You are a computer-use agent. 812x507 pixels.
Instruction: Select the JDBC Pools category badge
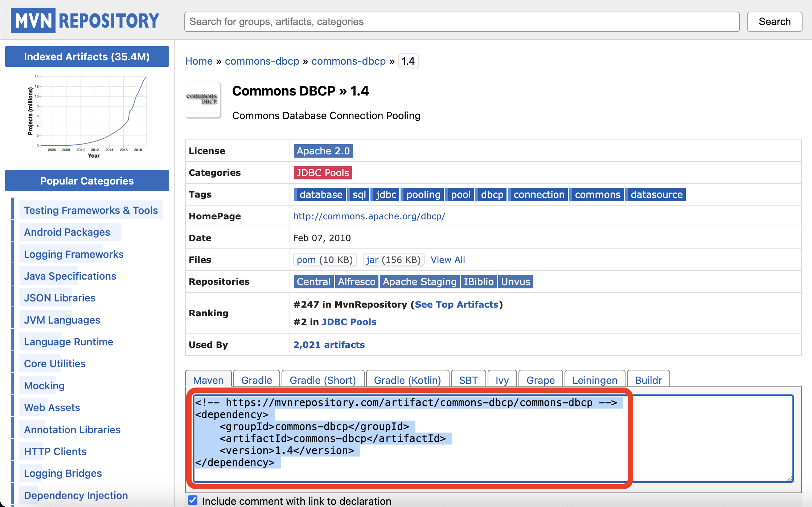pos(322,173)
